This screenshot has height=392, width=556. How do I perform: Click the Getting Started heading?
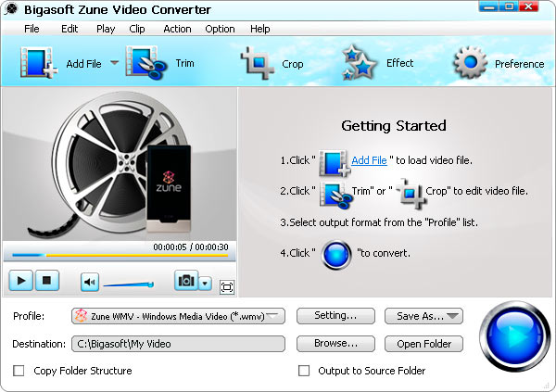tap(394, 126)
